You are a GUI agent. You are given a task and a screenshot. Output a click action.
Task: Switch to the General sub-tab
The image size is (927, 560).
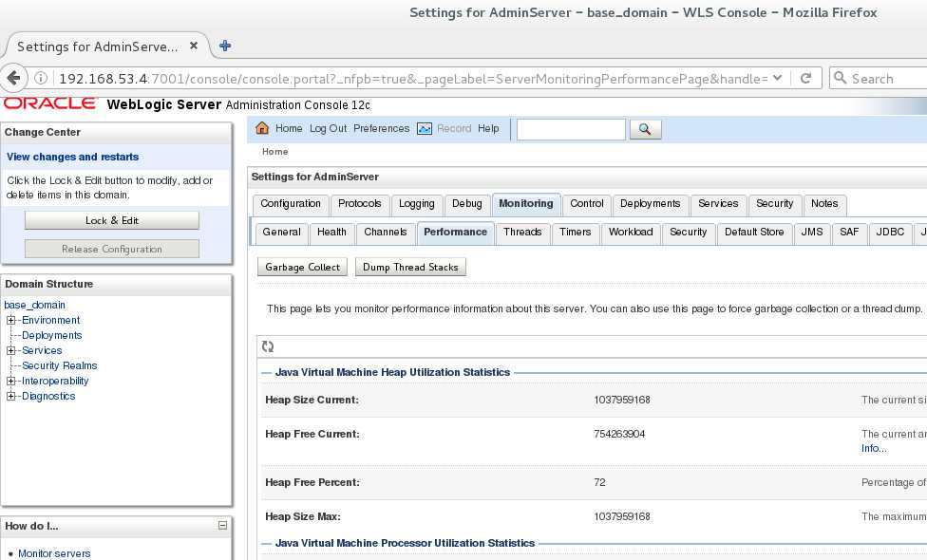pyautogui.click(x=281, y=233)
